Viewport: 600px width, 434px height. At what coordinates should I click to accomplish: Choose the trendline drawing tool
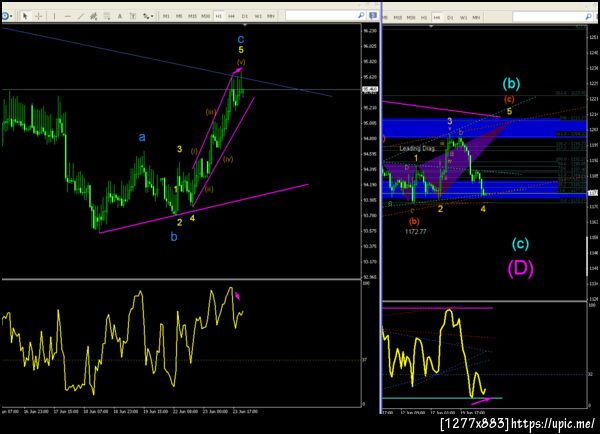pyautogui.click(x=81, y=16)
